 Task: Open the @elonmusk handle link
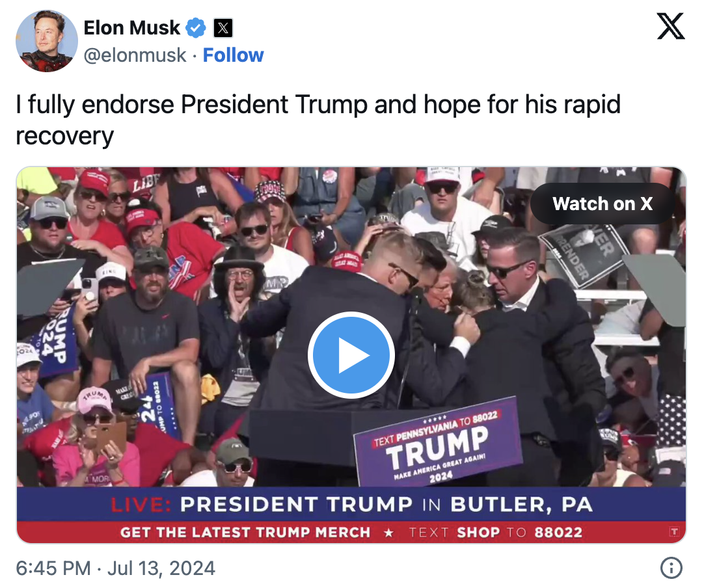click(135, 55)
